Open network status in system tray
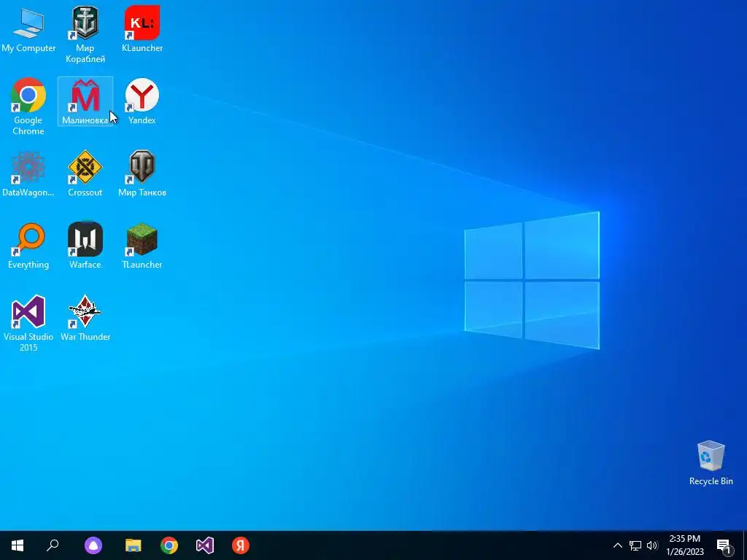 pyautogui.click(x=635, y=545)
